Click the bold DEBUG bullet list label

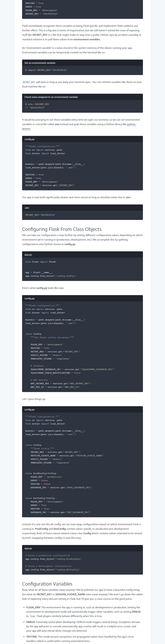click(31, 622)
